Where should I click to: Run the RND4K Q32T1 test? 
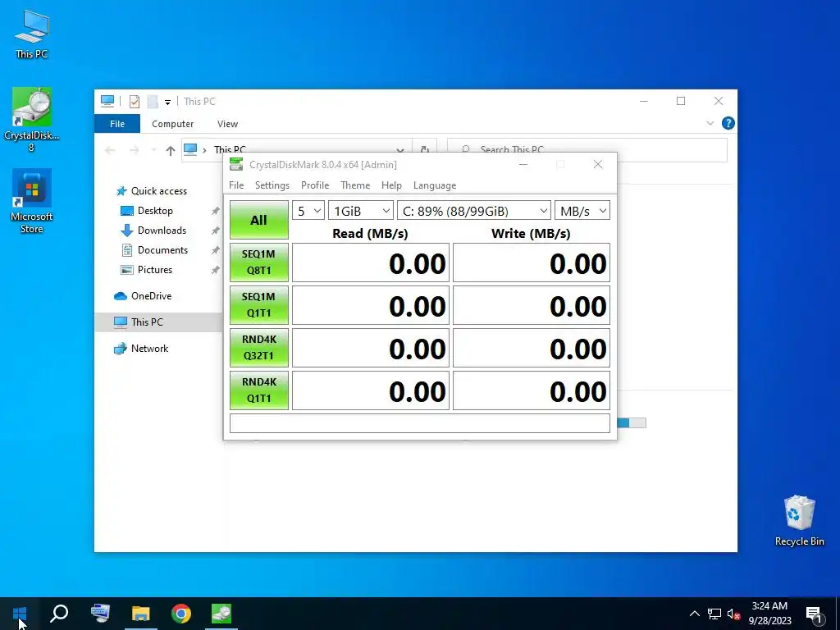pos(258,348)
